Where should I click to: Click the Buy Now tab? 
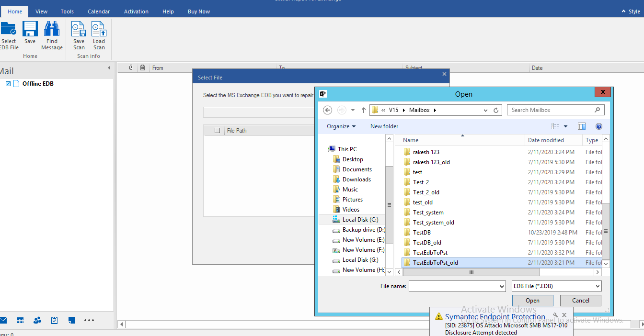pyautogui.click(x=199, y=11)
